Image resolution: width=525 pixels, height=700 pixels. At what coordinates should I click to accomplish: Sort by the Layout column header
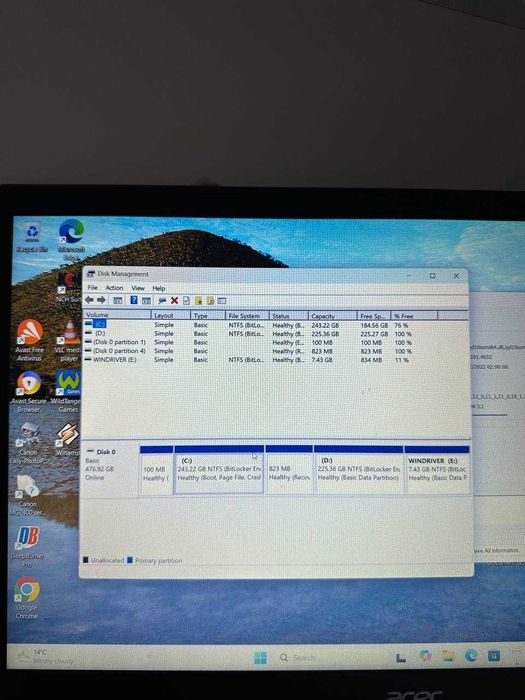coord(171,315)
